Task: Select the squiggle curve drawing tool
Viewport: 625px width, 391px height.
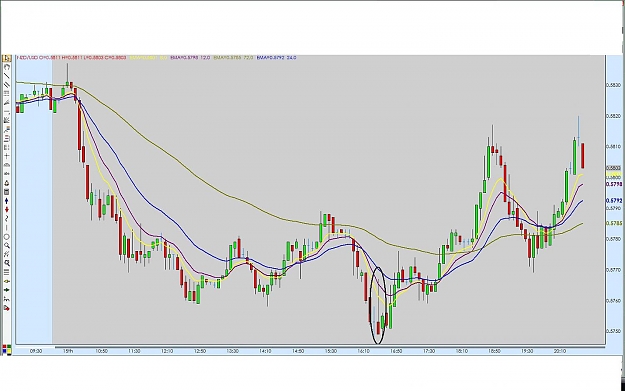Action: point(6,218)
